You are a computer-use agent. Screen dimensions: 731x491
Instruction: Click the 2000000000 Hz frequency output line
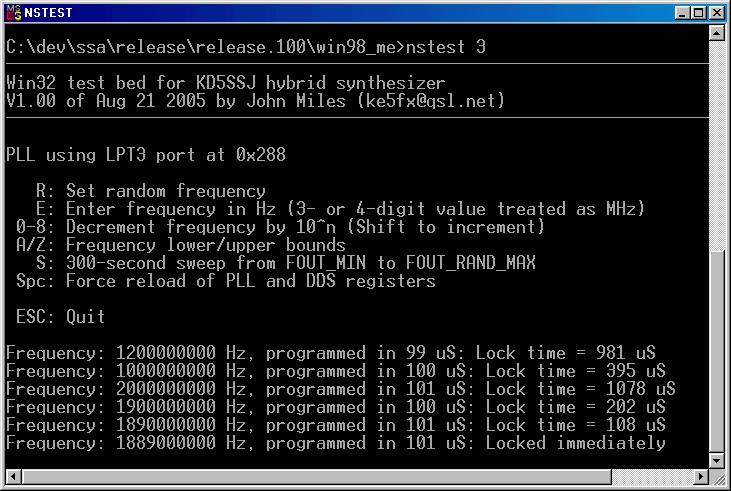[x=341, y=389]
